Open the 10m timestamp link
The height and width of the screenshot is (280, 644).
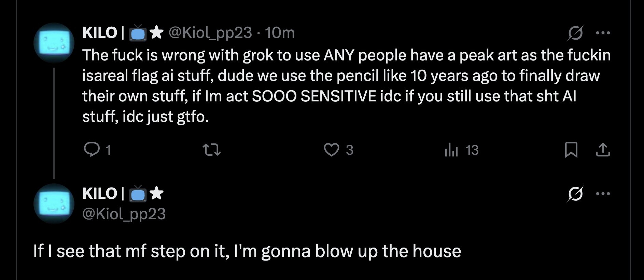(x=280, y=33)
